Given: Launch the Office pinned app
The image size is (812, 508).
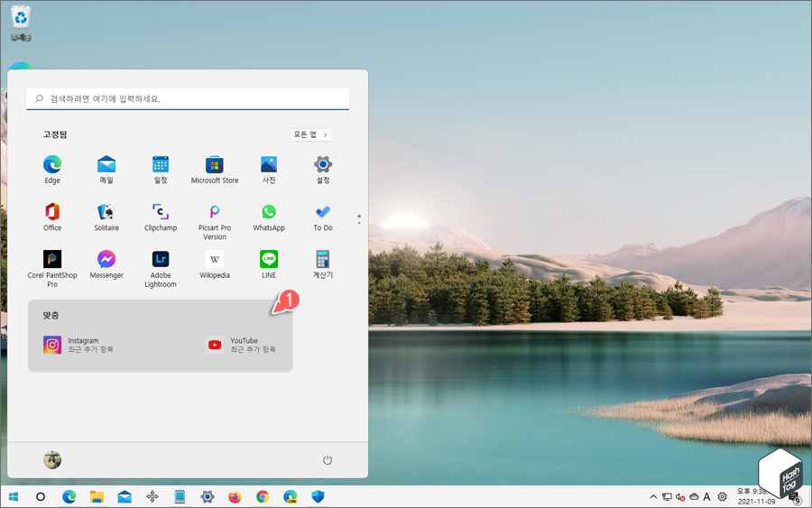Looking at the screenshot, I should (52, 217).
